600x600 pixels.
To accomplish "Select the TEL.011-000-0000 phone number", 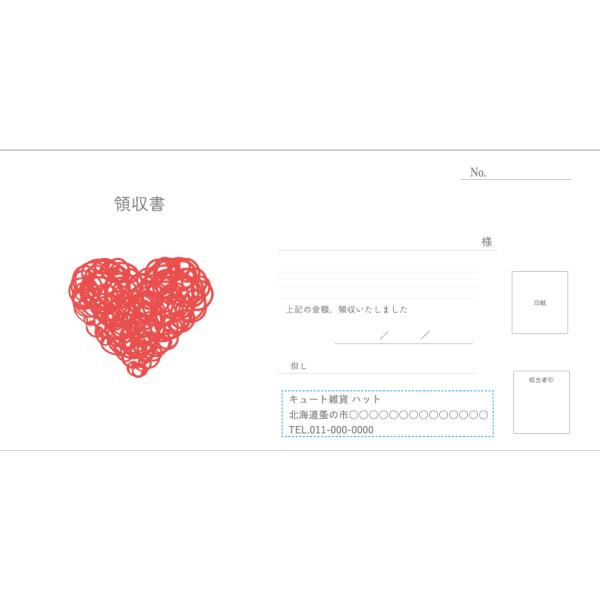I will point(331,430).
